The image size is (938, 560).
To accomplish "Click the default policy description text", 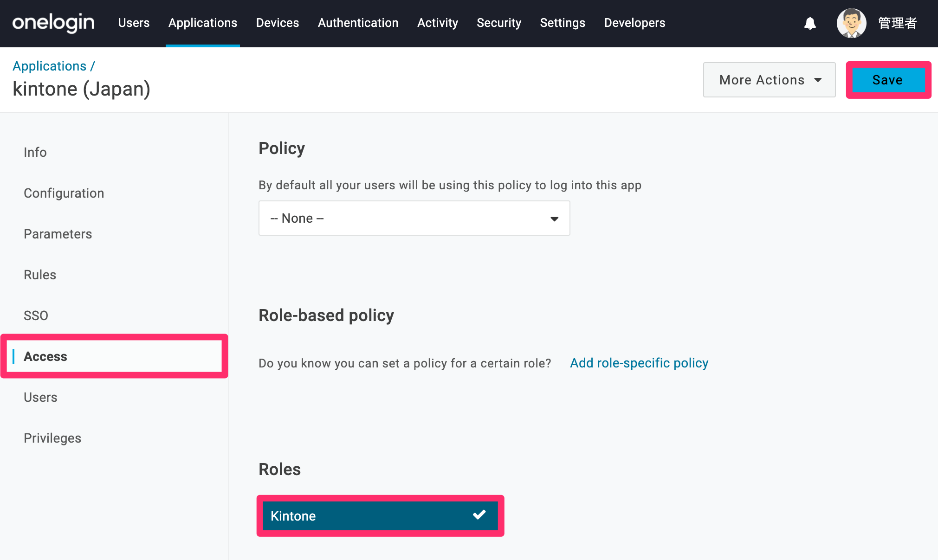I will [x=450, y=185].
